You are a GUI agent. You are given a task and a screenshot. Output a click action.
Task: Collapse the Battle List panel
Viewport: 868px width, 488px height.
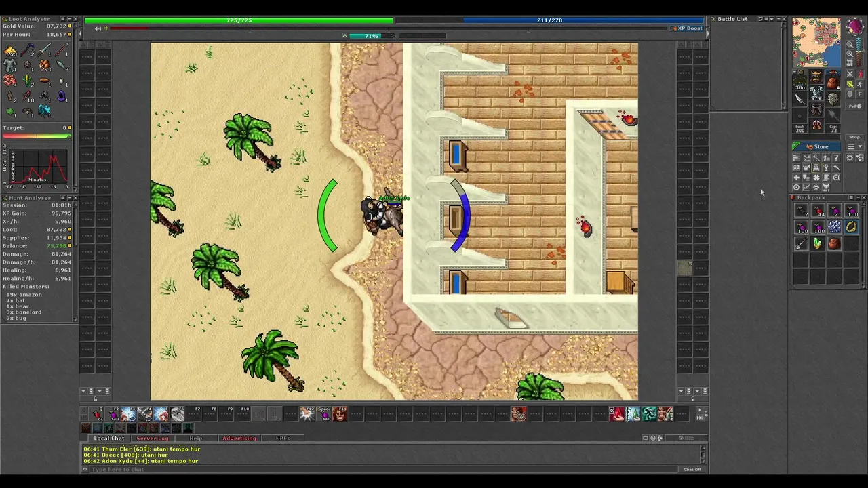(x=778, y=19)
